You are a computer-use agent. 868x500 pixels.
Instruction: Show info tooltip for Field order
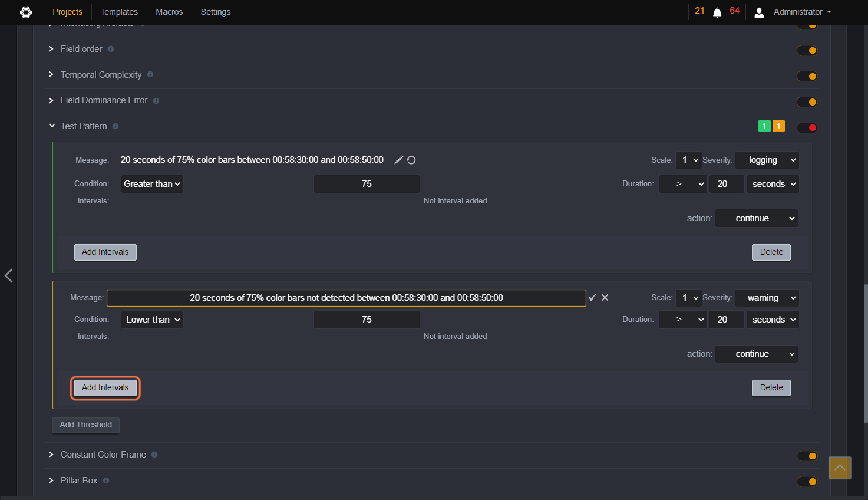coord(111,49)
